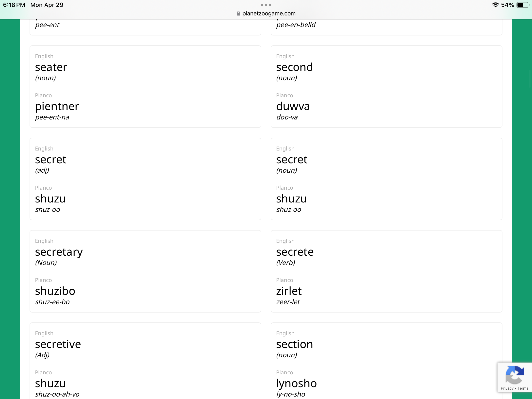The image size is (532, 399).
Task: Tap the Planco word 'shuzibo'
Action: (x=55, y=291)
